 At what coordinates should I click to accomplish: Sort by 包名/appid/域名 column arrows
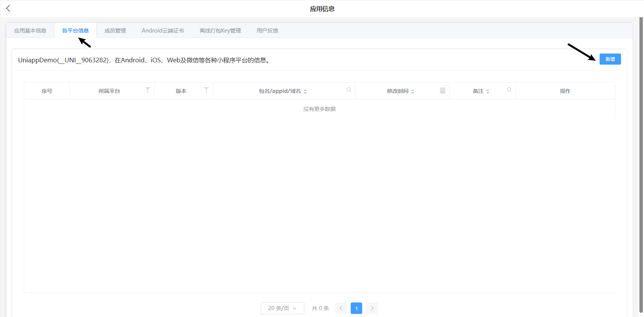(x=305, y=91)
